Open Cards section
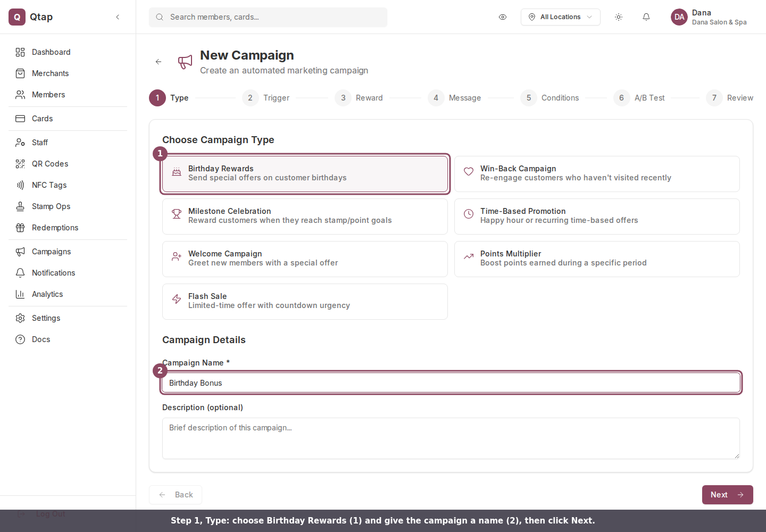This screenshot has height=532, width=766. pos(68,119)
